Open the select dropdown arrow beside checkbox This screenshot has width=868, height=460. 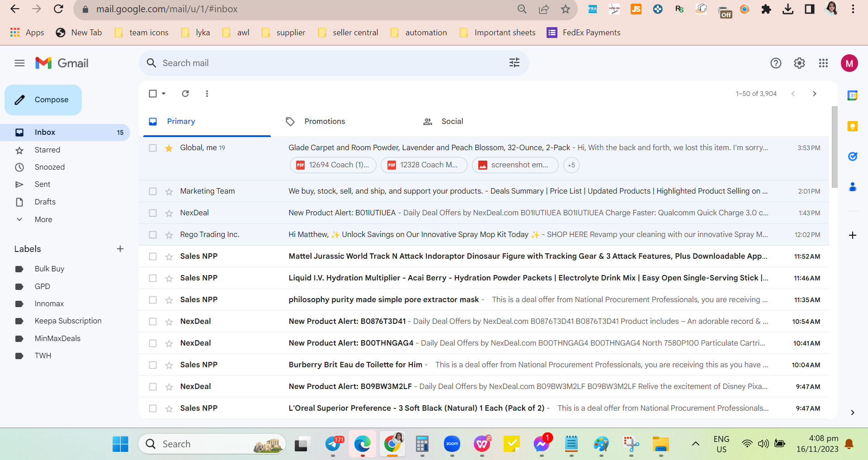[x=164, y=94]
